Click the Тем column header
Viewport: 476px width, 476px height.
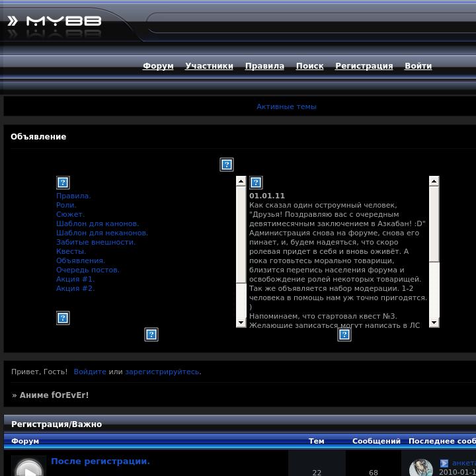point(316,441)
